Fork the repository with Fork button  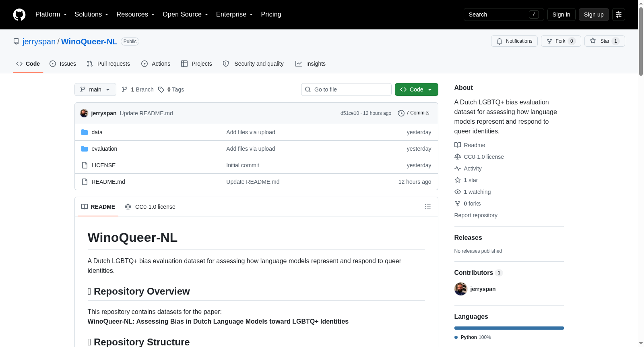click(561, 41)
